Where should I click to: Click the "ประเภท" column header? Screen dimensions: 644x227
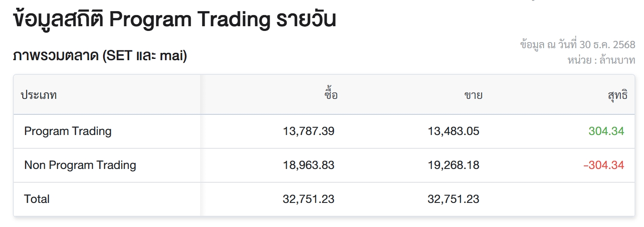[39, 95]
